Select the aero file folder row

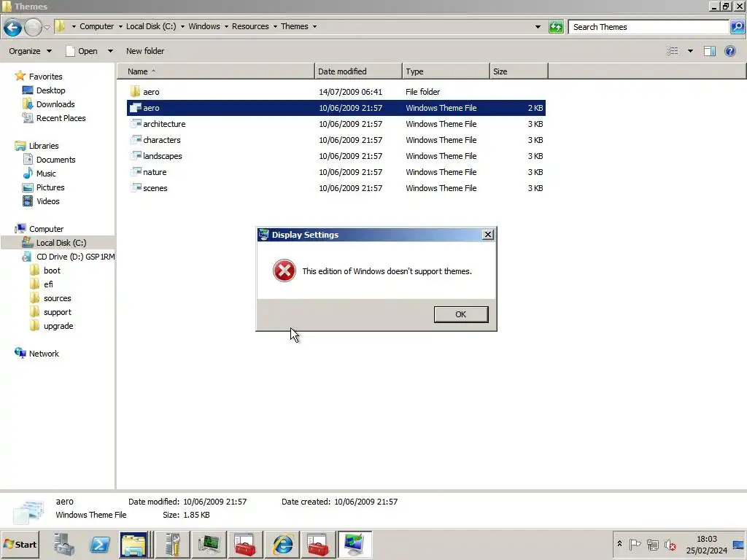[x=336, y=92]
